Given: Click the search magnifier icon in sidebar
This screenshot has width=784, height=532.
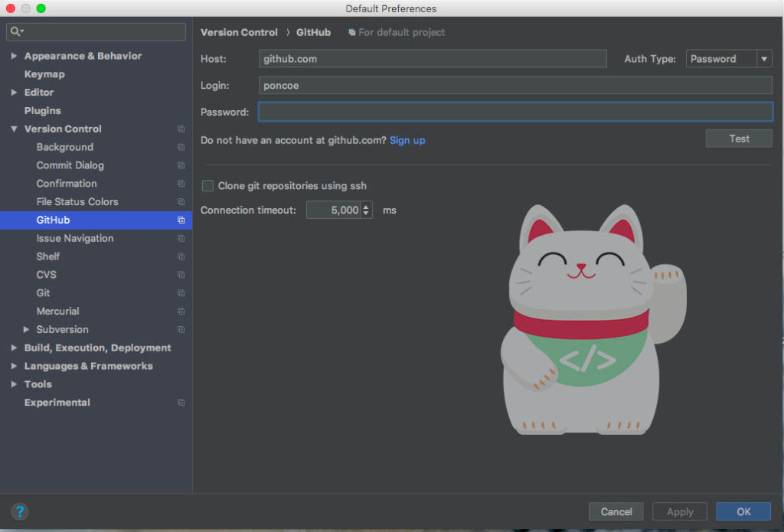Looking at the screenshot, I should (16, 31).
